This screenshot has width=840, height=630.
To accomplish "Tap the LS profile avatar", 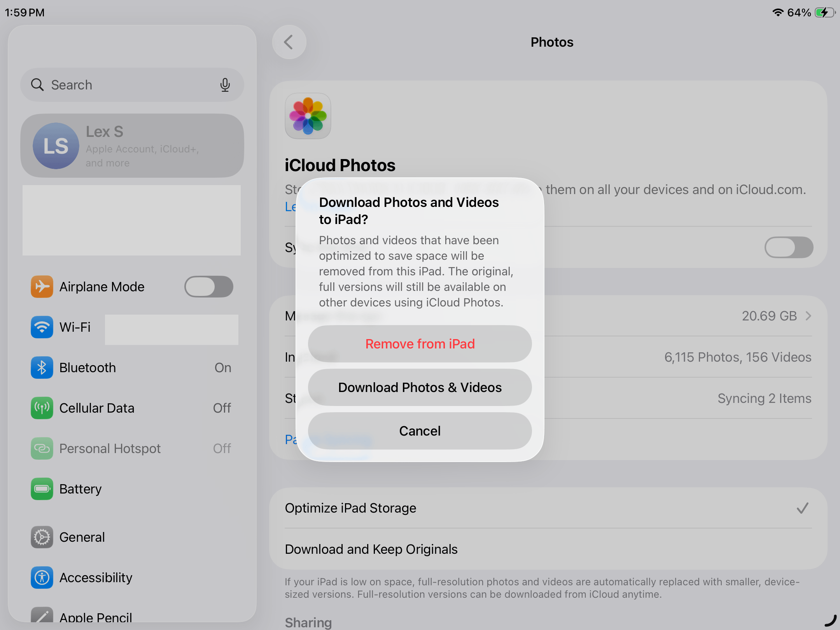I will coord(56,146).
